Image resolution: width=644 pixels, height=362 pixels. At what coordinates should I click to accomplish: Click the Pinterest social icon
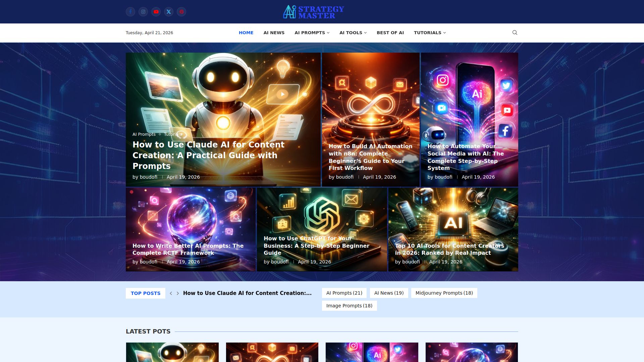coord(181,12)
